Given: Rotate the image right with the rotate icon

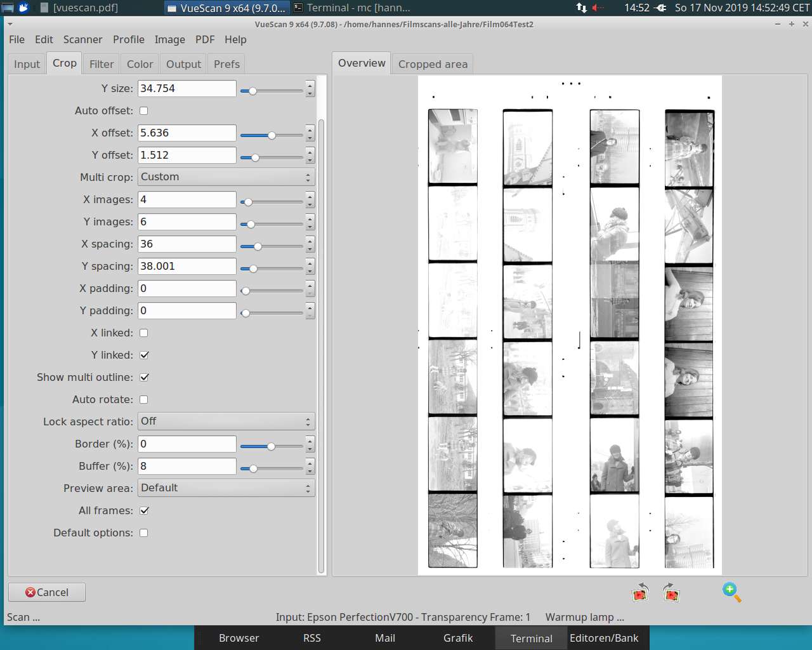Looking at the screenshot, I should point(671,592).
